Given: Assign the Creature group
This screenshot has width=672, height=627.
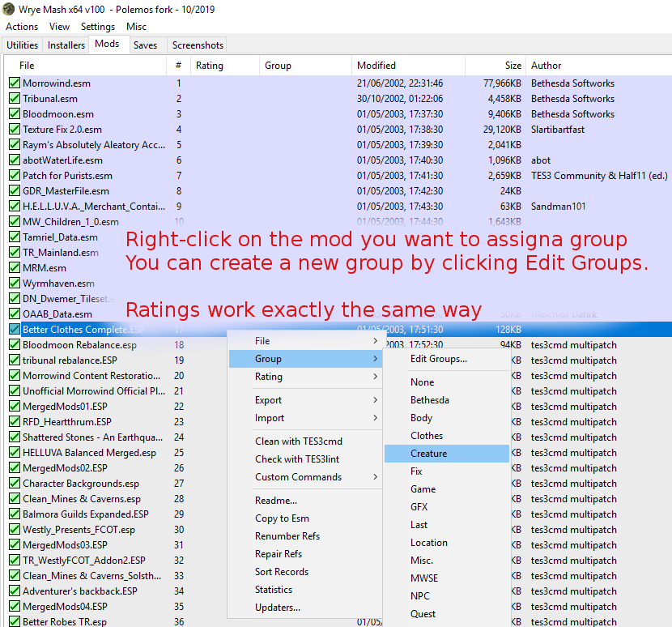Looking at the screenshot, I should coord(447,454).
